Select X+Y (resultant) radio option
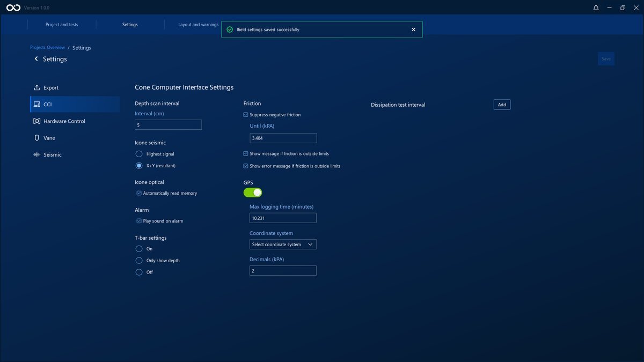 pyautogui.click(x=139, y=166)
